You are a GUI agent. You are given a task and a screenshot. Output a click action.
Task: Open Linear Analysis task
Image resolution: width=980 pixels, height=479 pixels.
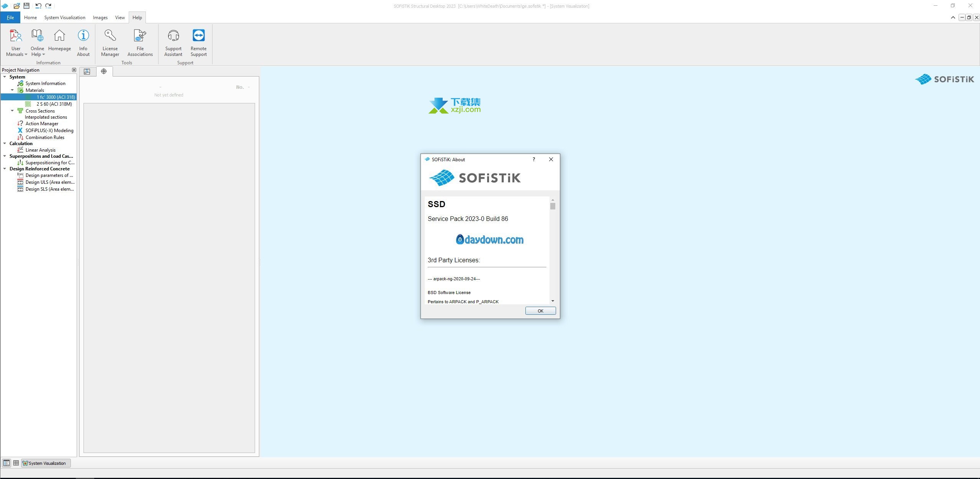(40, 150)
